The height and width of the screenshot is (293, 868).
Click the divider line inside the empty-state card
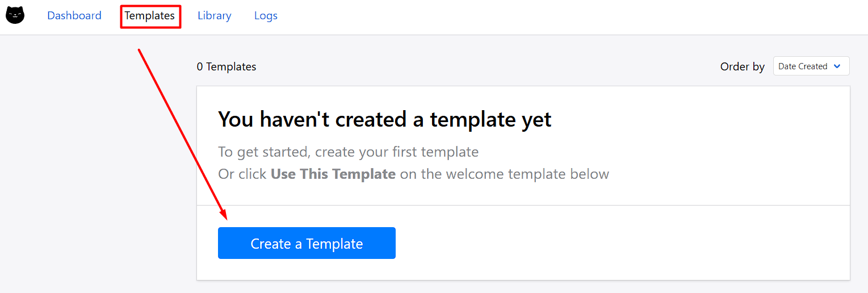click(x=523, y=205)
